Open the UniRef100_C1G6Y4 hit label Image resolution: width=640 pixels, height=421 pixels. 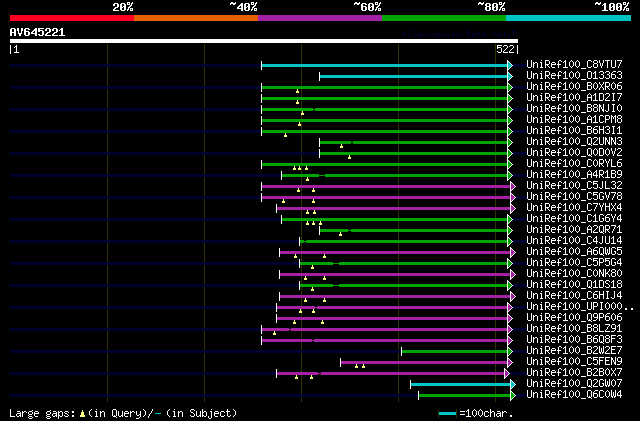pos(574,218)
